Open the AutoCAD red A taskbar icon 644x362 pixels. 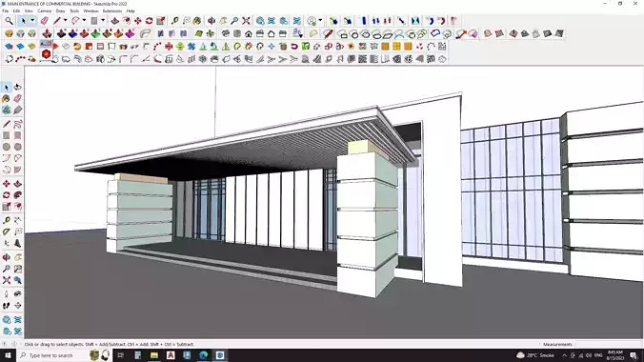[x=171, y=355]
